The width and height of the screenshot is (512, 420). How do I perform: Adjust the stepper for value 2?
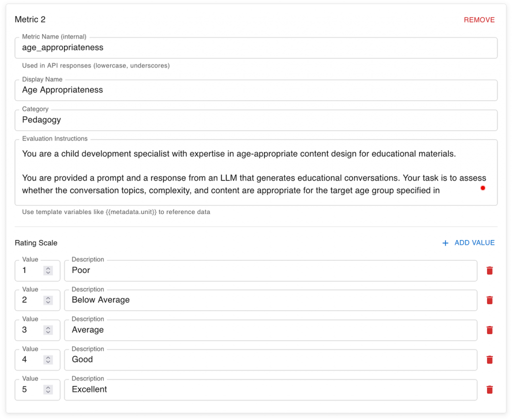tap(48, 300)
